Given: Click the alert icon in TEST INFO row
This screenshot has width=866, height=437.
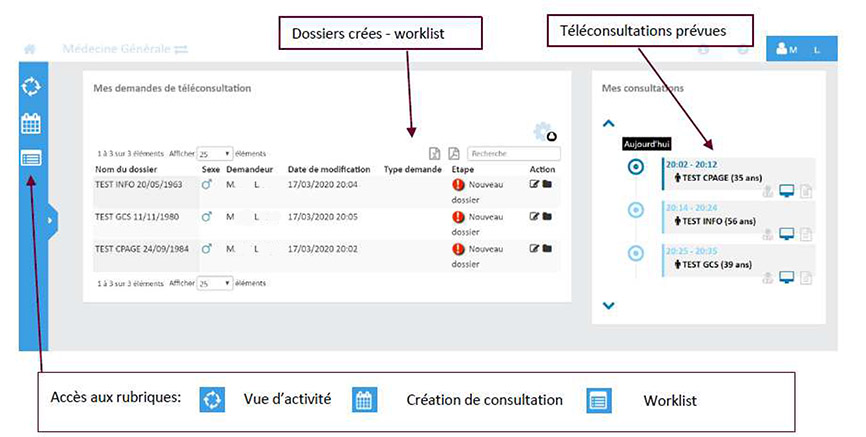Looking at the screenshot, I should (x=458, y=185).
